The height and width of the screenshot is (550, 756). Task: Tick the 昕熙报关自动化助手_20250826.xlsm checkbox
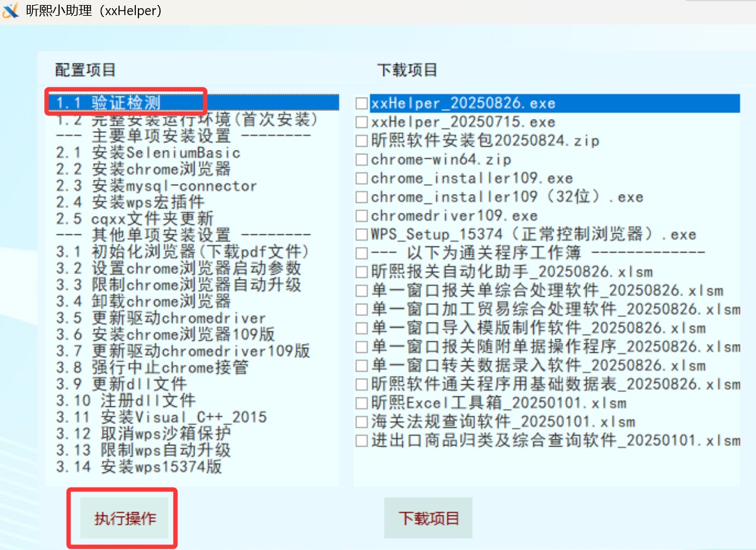point(361,272)
